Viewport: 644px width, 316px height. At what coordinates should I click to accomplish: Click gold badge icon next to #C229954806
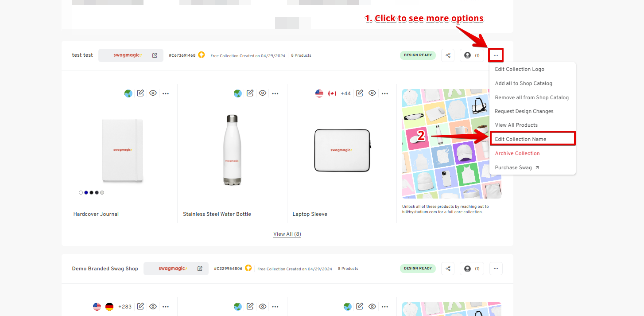[x=248, y=268]
